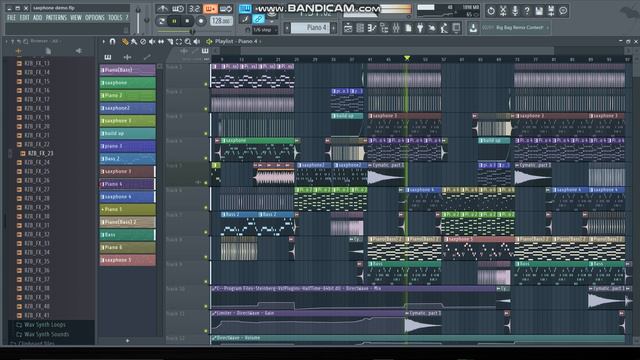Select the paint brush tool in playlist
The image size is (640, 360).
134,41
